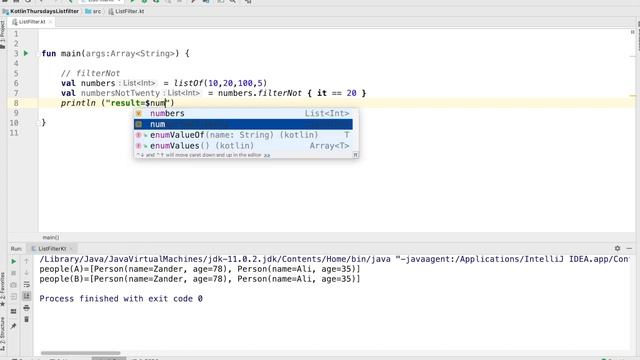Hide the Run panel with minus icon
Viewport: 640px width, 360px height.
pos(629,248)
